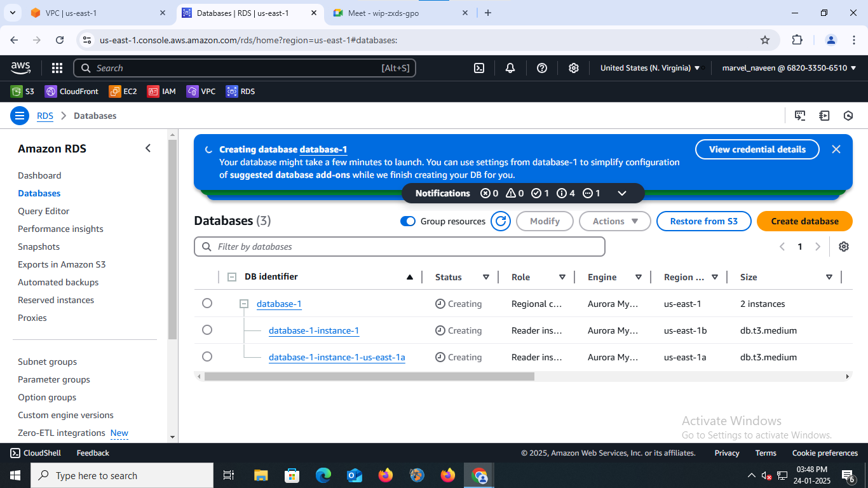Refresh the databases list
The width and height of the screenshot is (868, 488).
(x=501, y=221)
